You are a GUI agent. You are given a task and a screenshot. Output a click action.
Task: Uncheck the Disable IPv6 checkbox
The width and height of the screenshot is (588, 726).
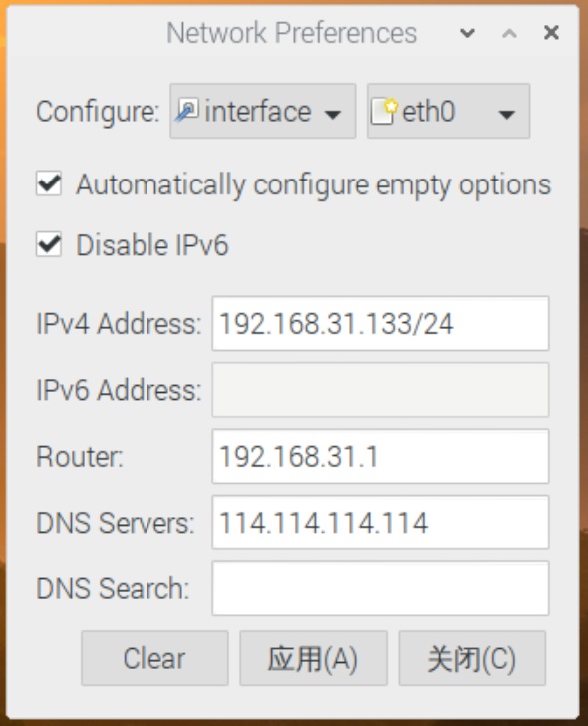pos(49,244)
